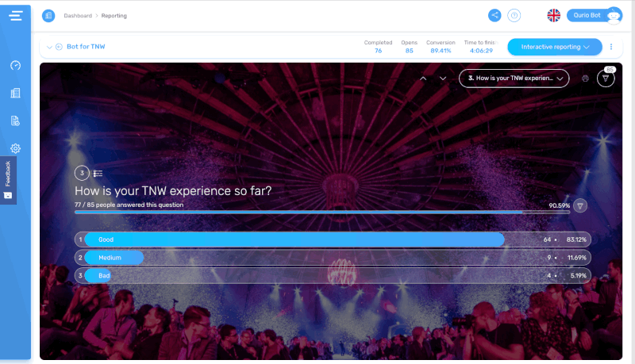The height and width of the screenshot is (364, 635).
Task: Click the buildings icon in the sidebar
Action: point(15,94)
